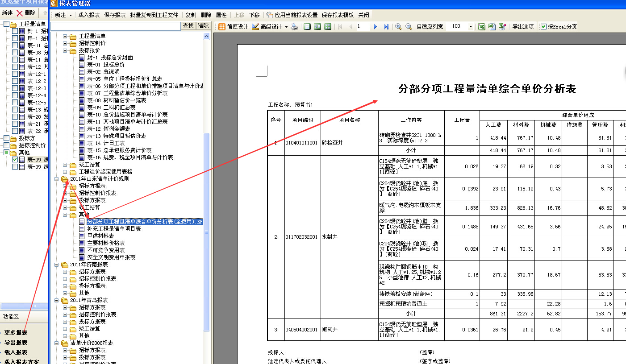
Task: Click 保存报表 in the toolbar
Action: pos(115,15)
